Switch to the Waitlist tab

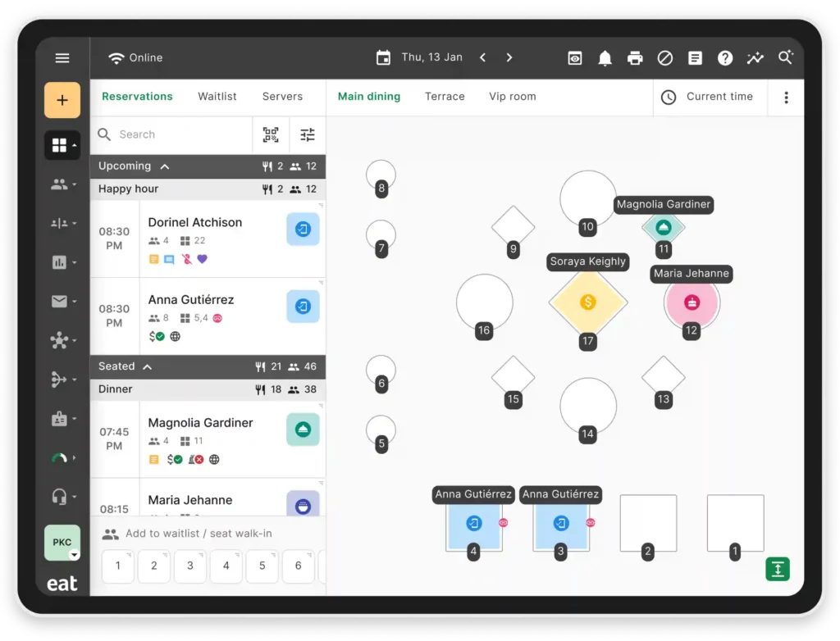[x=217, y=97]
